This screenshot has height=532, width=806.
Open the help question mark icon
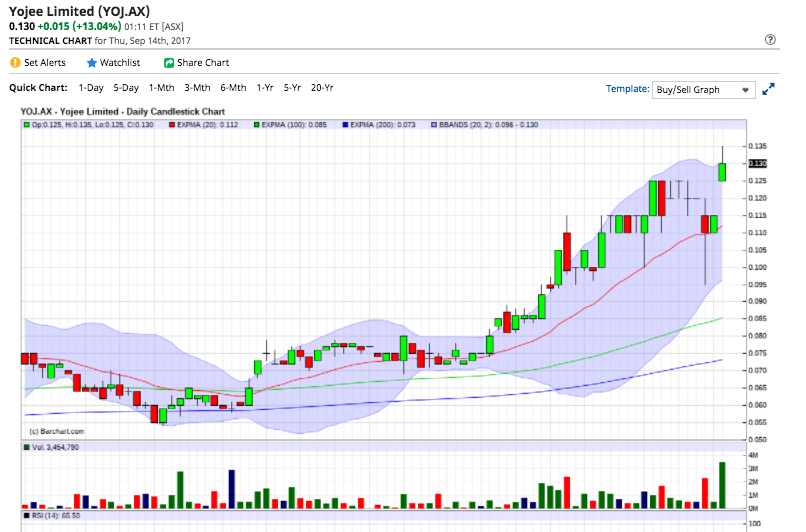point(770,40)
